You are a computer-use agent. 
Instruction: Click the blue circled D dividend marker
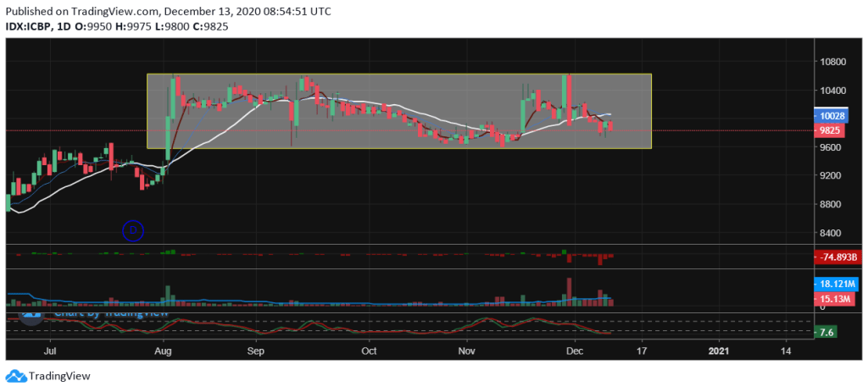(x=133, y=229)
